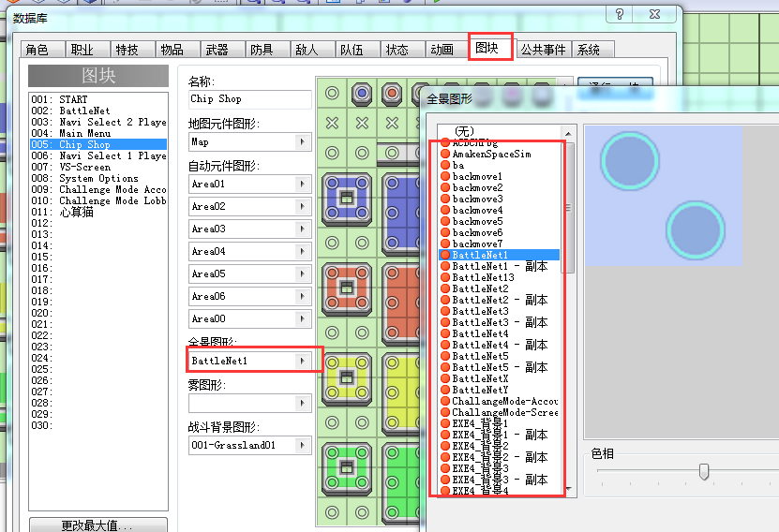Open the Area06 autotile picker arrow

click(x=303, y=296)
